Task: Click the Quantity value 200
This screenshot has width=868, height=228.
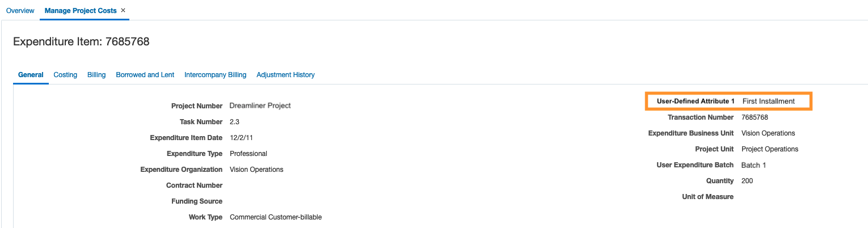Action: click(747, 181)
